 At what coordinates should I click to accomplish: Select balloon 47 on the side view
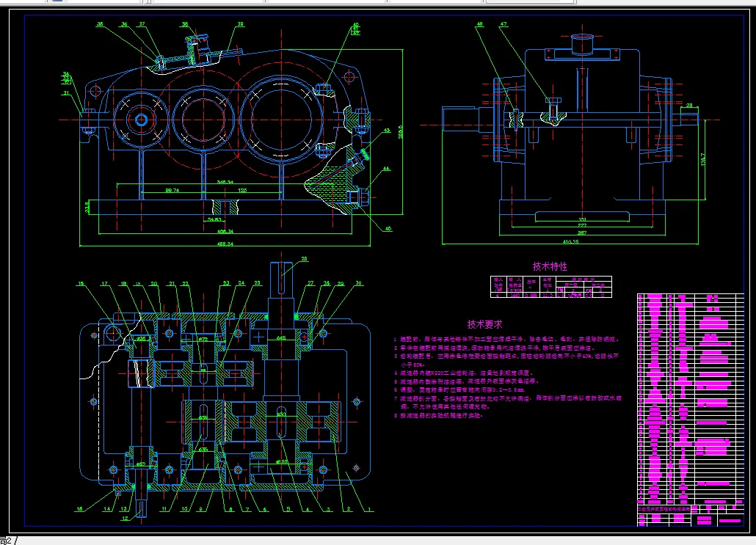tap(503, 23)
